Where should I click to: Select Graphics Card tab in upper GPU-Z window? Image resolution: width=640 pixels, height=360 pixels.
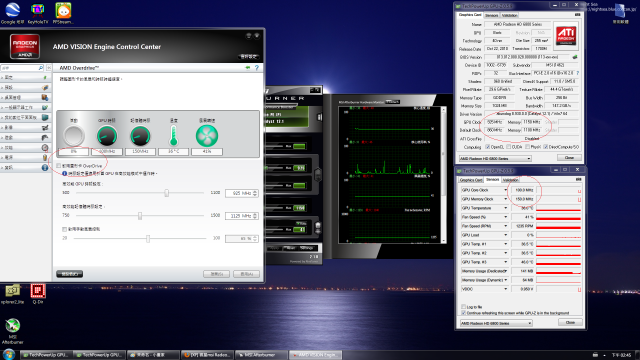470,15
